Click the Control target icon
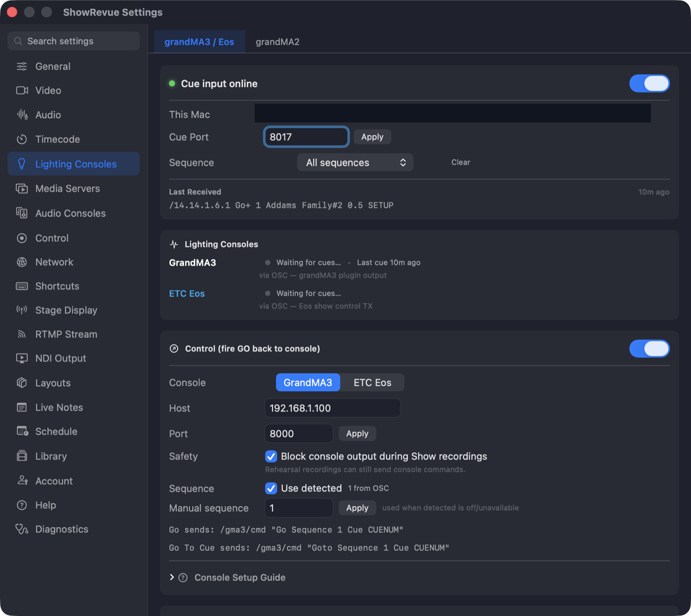 (22, 238)
